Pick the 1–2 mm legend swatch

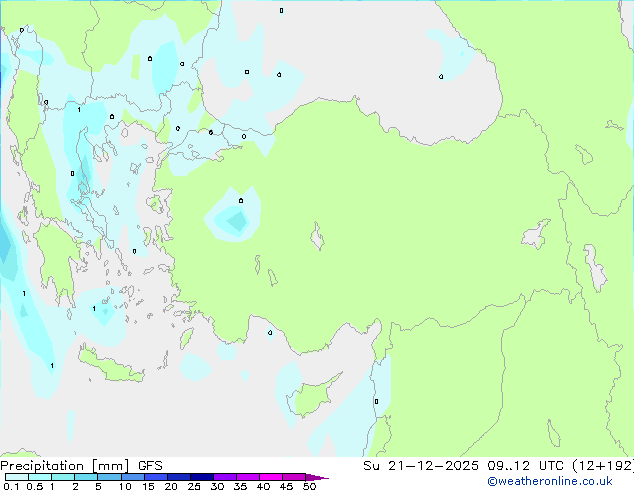(x=63, y=477)
